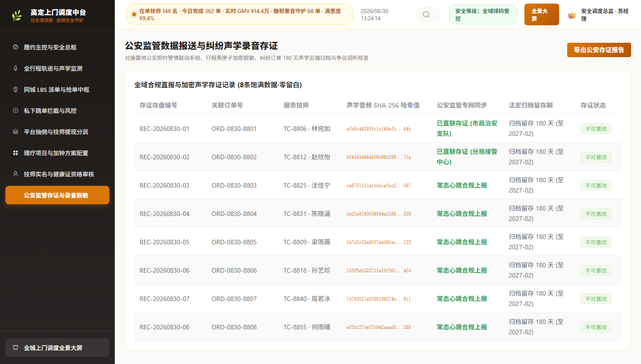Open the 全景大屏 button in header
641x364 pixels.
click(542, 14)
